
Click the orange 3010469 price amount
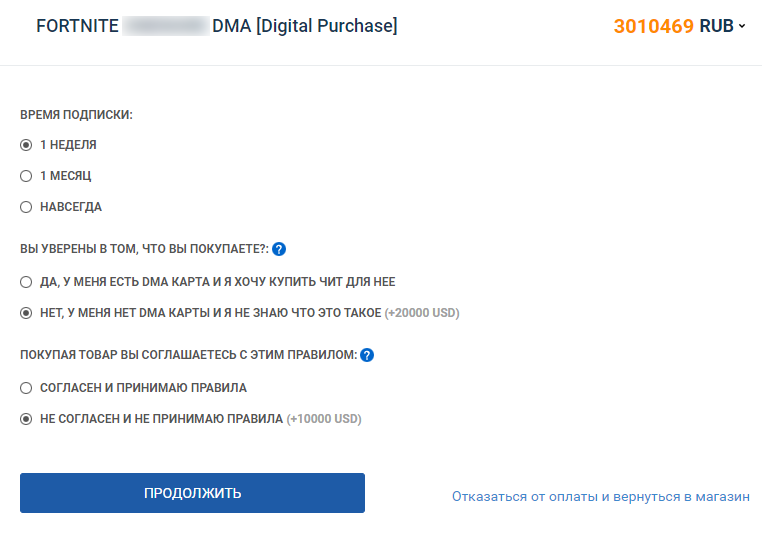pos(653,26)
